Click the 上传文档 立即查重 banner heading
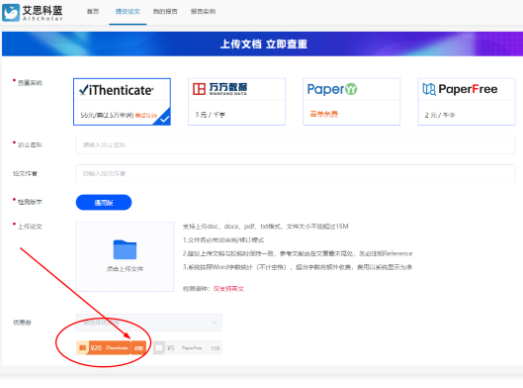The width and height of the screenshot is (523, 388). click(x=264, y=44)
